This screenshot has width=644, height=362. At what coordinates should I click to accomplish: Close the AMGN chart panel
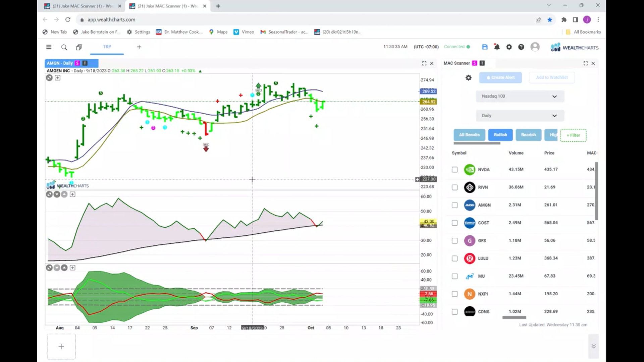(x=432, y=63)
